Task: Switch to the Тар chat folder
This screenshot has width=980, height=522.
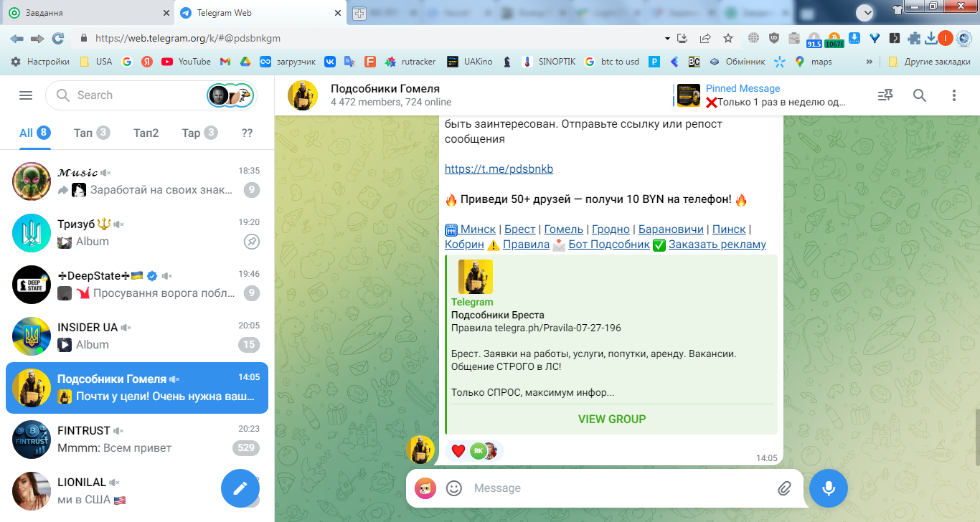Action: pos(199,133)
